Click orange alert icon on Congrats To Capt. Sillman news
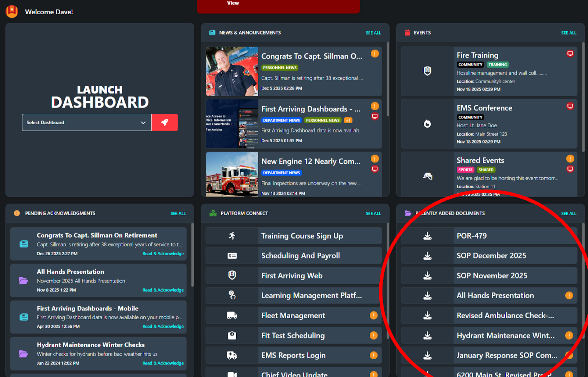This screenshot has height=377, width=588. pyautogui.click(x=375, y=54)
